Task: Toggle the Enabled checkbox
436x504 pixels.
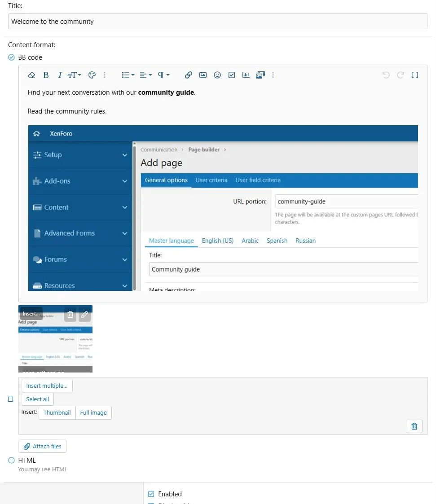Action: click(x=151, y=494)
